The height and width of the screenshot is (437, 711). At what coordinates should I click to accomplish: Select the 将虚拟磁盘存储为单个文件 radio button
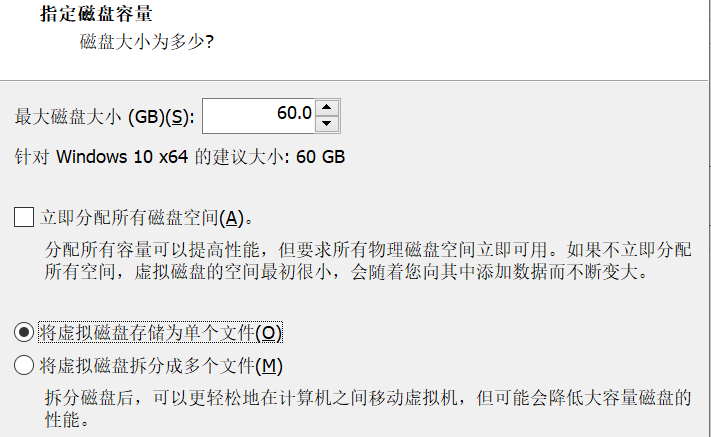click(x=24, y=332)
